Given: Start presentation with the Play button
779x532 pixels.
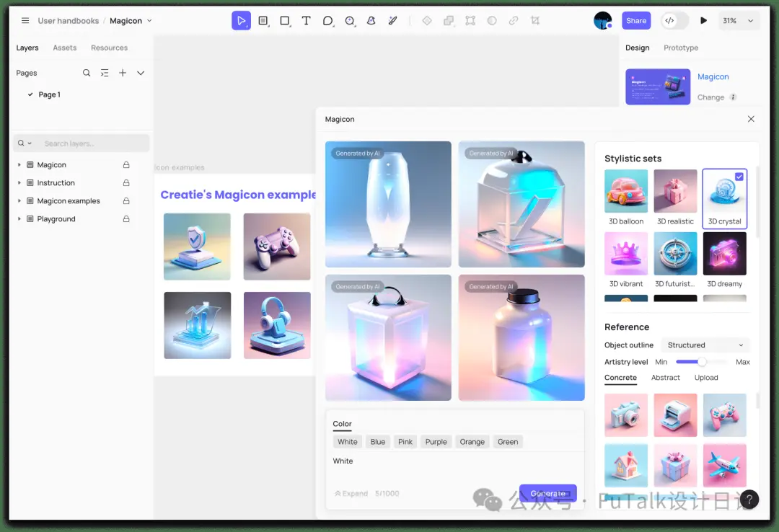Looking at the screenshot, I should click(703, 21).
